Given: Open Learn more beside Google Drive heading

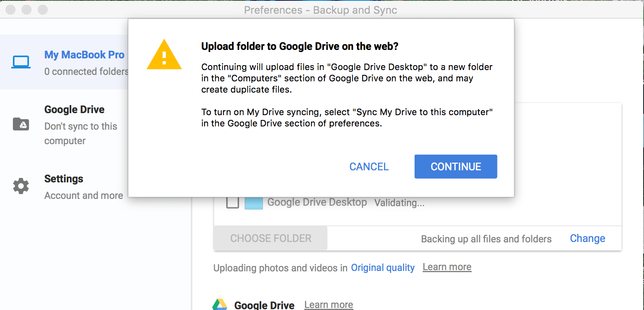Looking at the screenshot, I should pyautogui.click(x=328, y=305).
